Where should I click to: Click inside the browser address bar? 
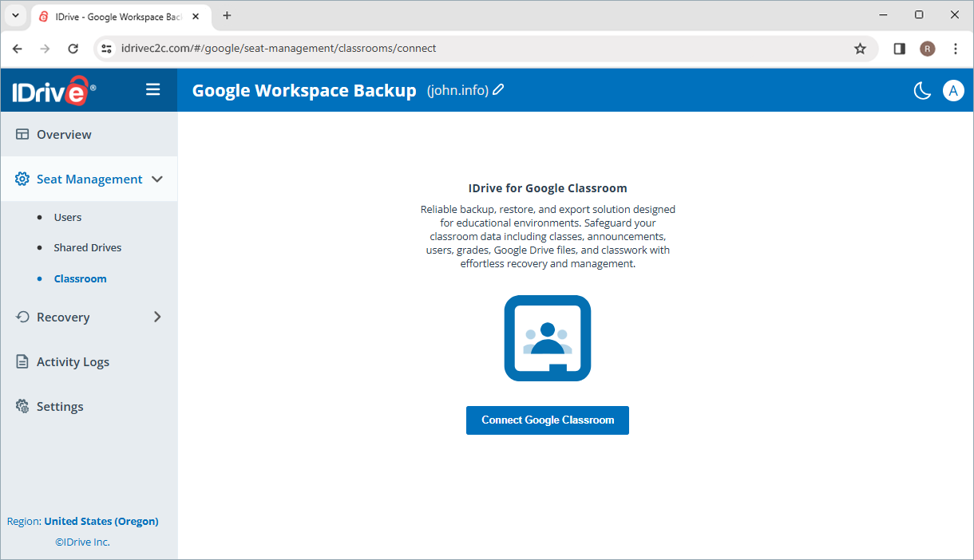tap(319, 48)
